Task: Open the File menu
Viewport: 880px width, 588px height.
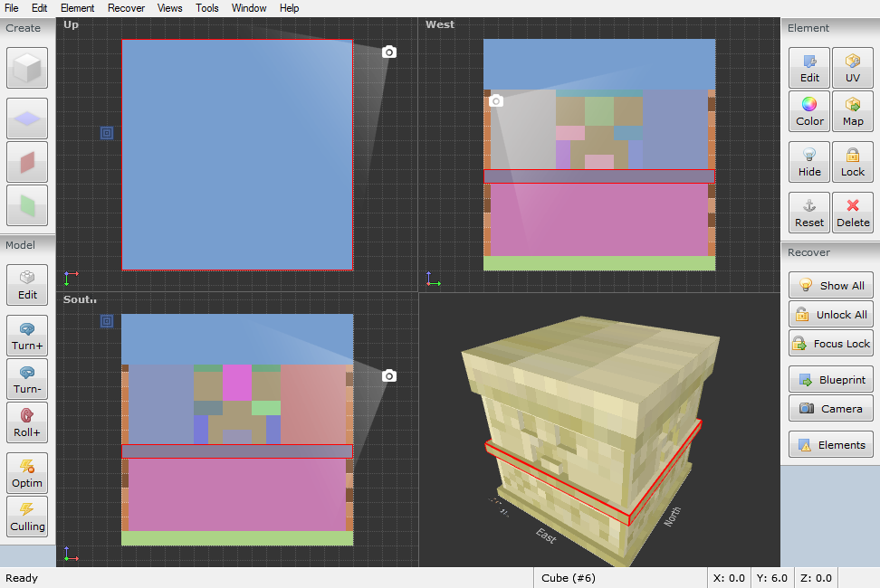Action: (x=11, y=8)
